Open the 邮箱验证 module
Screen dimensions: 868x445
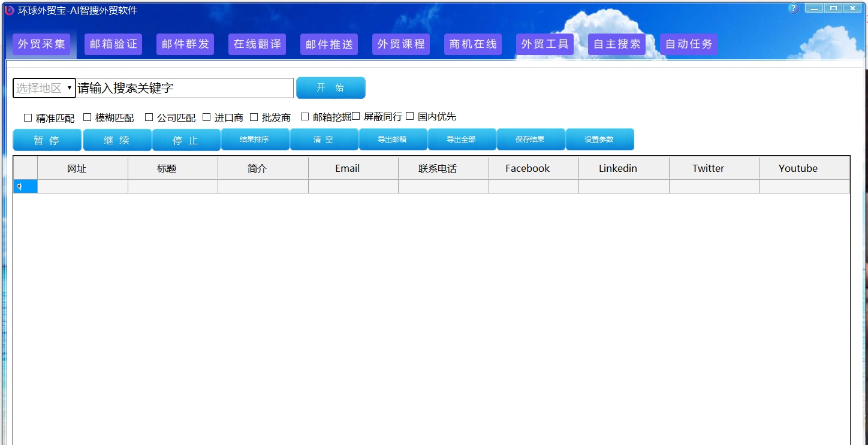(113, 44)
